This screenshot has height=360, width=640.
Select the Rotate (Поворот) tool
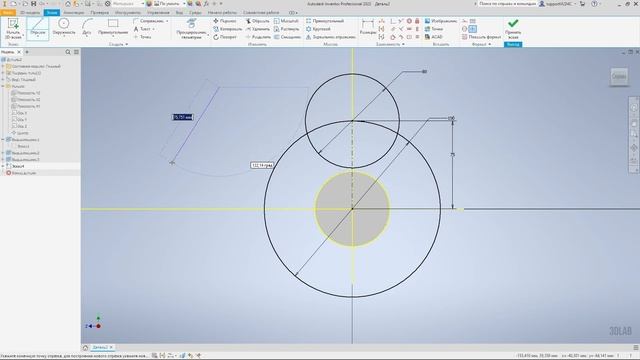point(225,37)
